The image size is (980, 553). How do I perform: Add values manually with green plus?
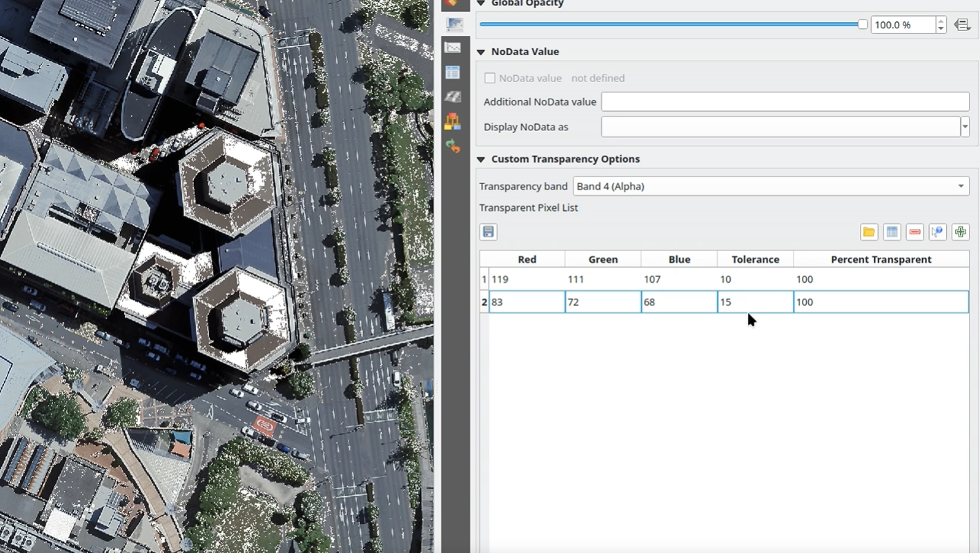(960, 232)
